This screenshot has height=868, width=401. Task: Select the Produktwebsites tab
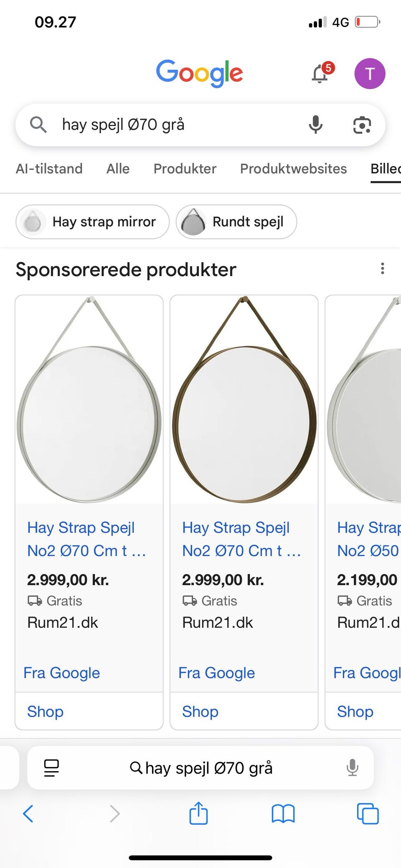[x=293, y=169]
